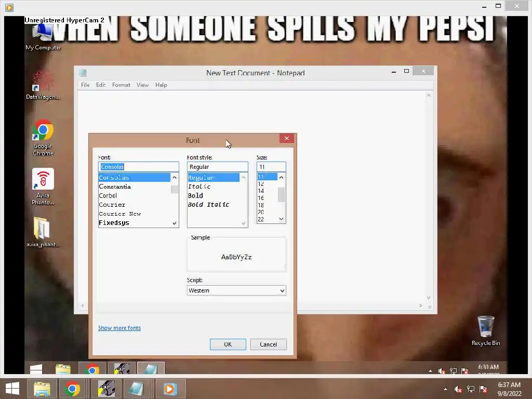The width and height of the screenshot is (532, 399).
Task: Open Chrome from the outer taskbar
Action: 72,389
